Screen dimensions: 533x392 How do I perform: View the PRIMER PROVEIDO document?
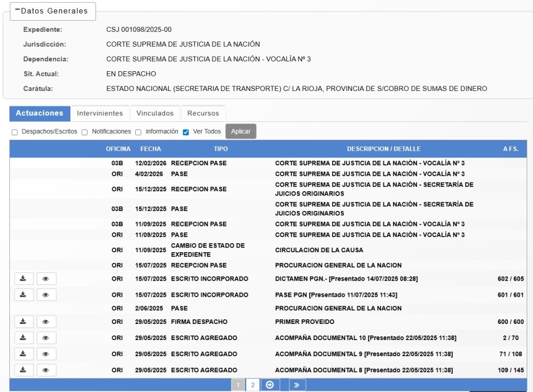click(x=46, y=321)
